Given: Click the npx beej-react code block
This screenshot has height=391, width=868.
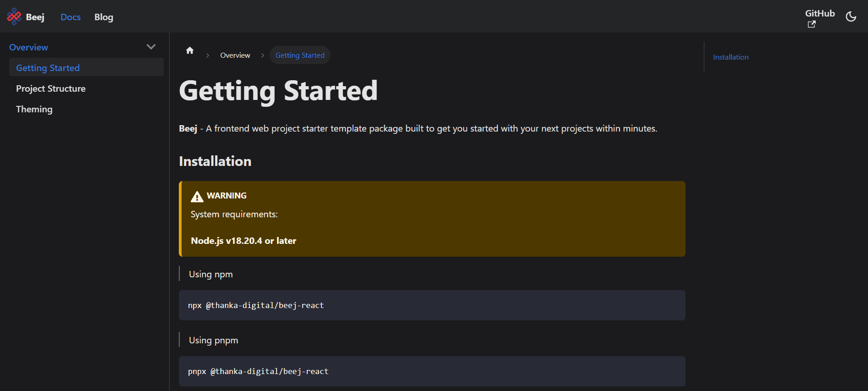Looking at the screenshot, I should pos(432,305).
